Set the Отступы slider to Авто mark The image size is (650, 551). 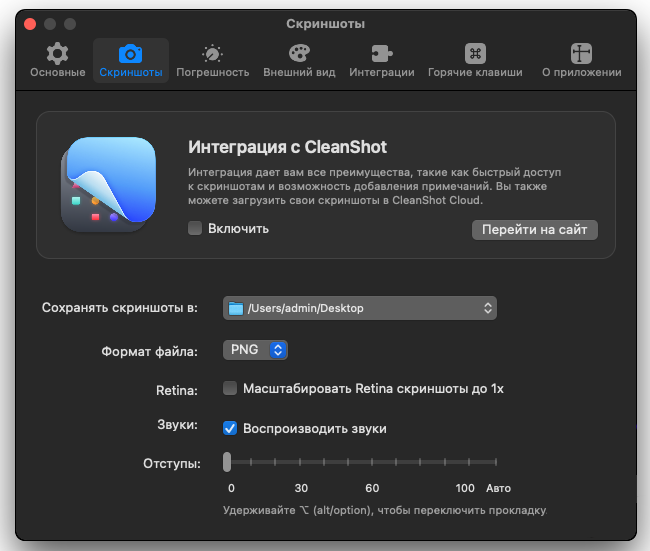pyautogui.click(x=496, y=462)
